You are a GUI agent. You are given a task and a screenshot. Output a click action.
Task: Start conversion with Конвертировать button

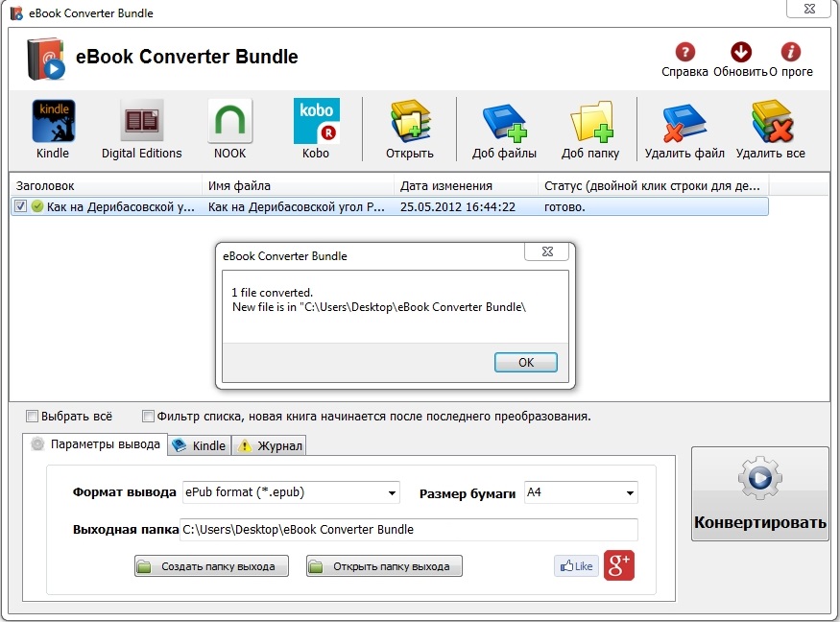click(759, 493)
